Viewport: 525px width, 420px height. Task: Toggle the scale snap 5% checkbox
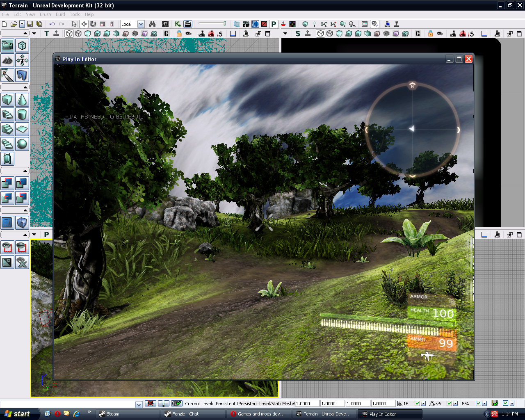click(478, 404)
